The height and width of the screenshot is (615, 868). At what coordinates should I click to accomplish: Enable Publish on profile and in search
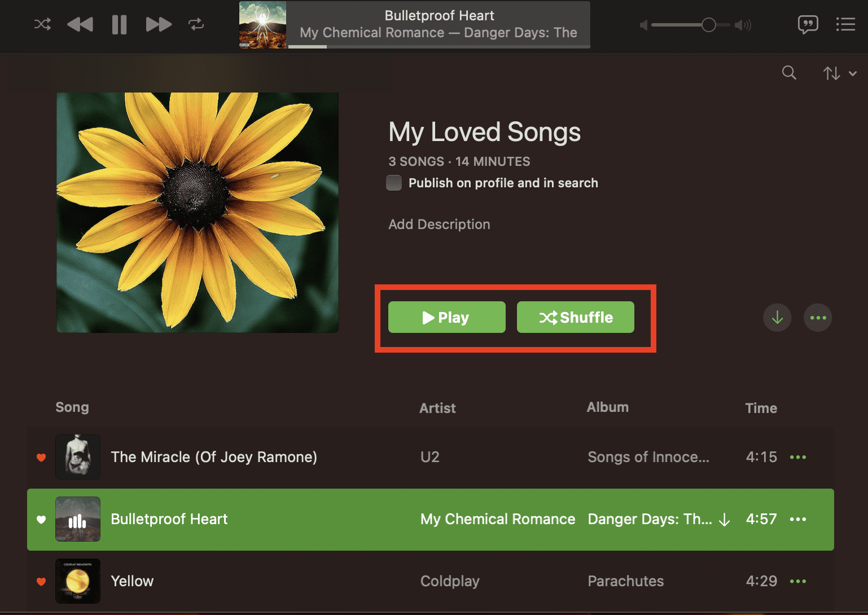[x=394, y=183]
